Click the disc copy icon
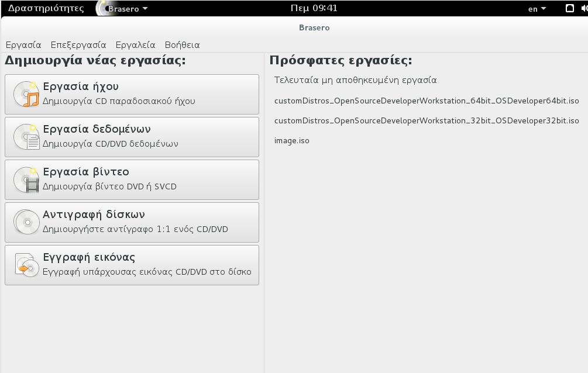This screenshot has height=373, width=588. coord(26,222)
